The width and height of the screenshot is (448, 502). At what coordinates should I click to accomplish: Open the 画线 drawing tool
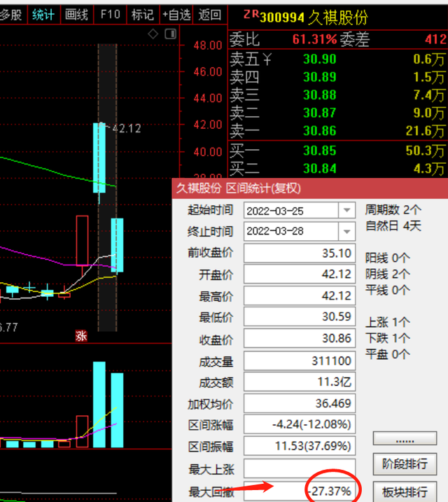click(76, 15)
